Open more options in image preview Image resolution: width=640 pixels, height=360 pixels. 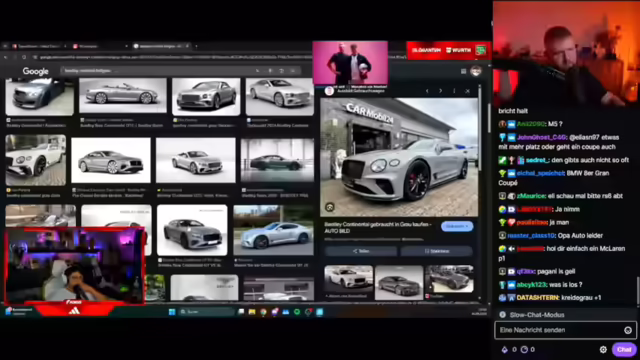[454, 91]
